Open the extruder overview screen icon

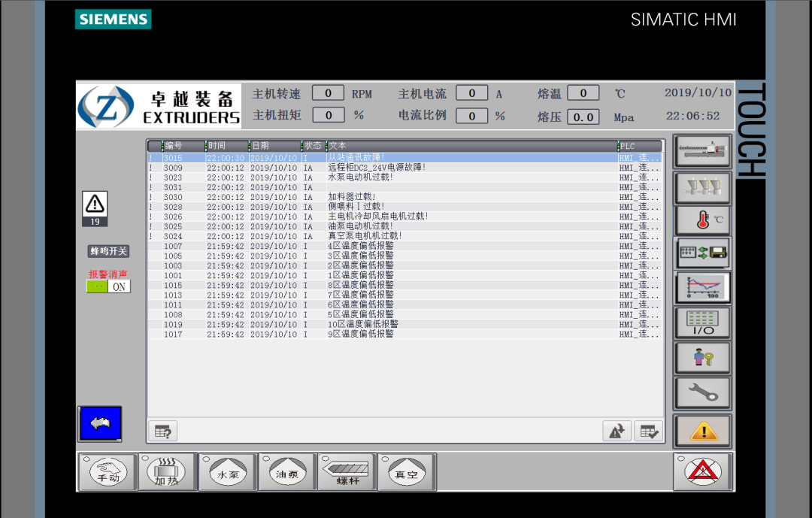[702, 150]
